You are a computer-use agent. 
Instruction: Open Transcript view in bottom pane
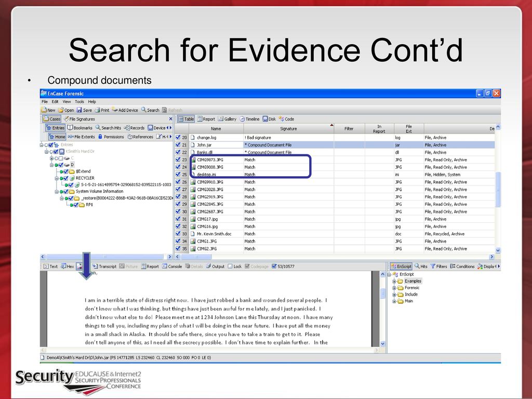(104, 267)
